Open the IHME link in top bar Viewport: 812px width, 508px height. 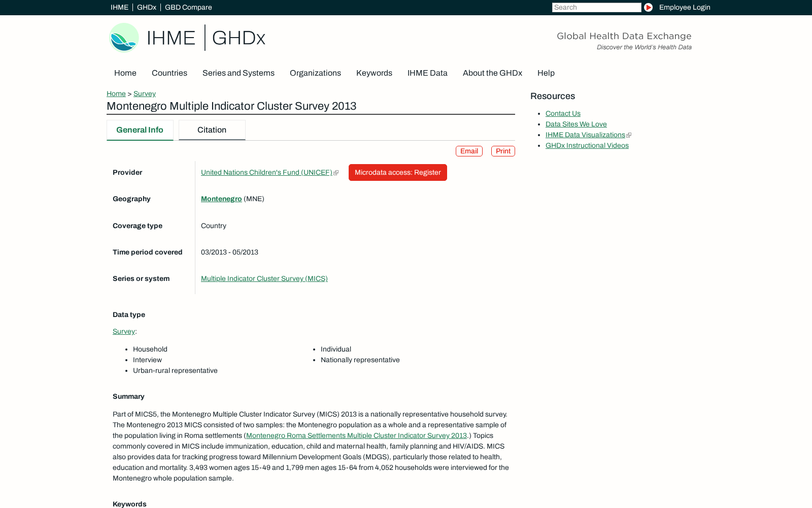[119, 7]
